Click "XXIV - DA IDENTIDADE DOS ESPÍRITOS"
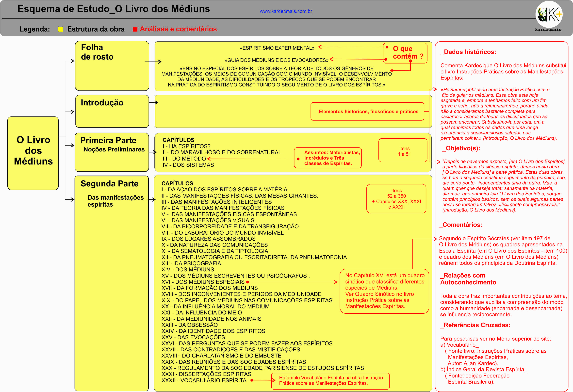Screen dimensions: 573x392 tap(213, 331)
